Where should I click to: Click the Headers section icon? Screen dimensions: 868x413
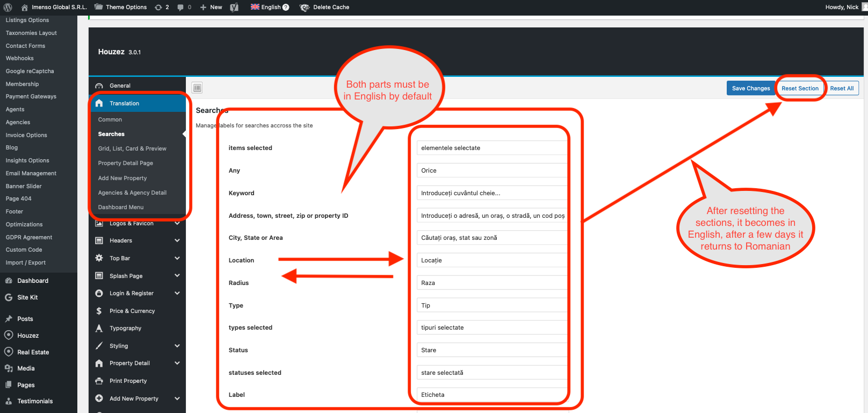[99, 240]
